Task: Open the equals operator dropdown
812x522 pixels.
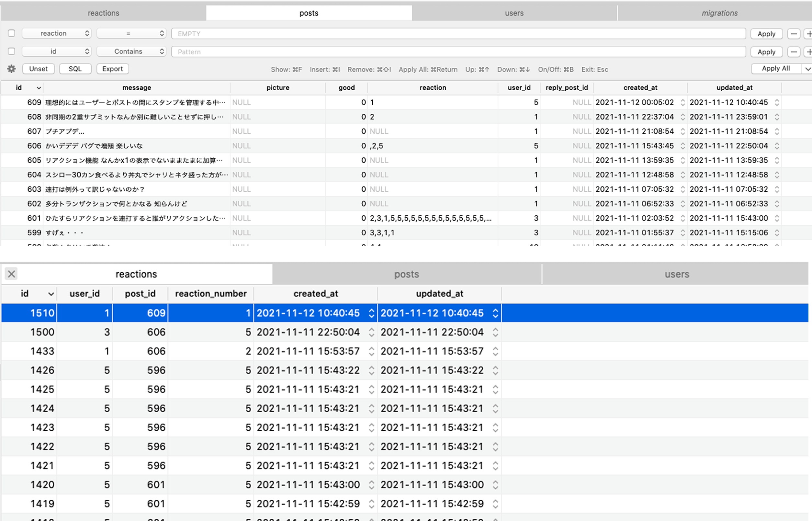Action: pyautogui.click(x=131, y=33)
